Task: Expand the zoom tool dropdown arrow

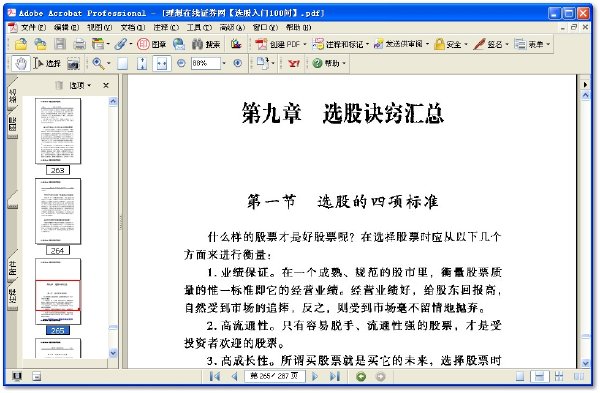Action: (109, 64)
